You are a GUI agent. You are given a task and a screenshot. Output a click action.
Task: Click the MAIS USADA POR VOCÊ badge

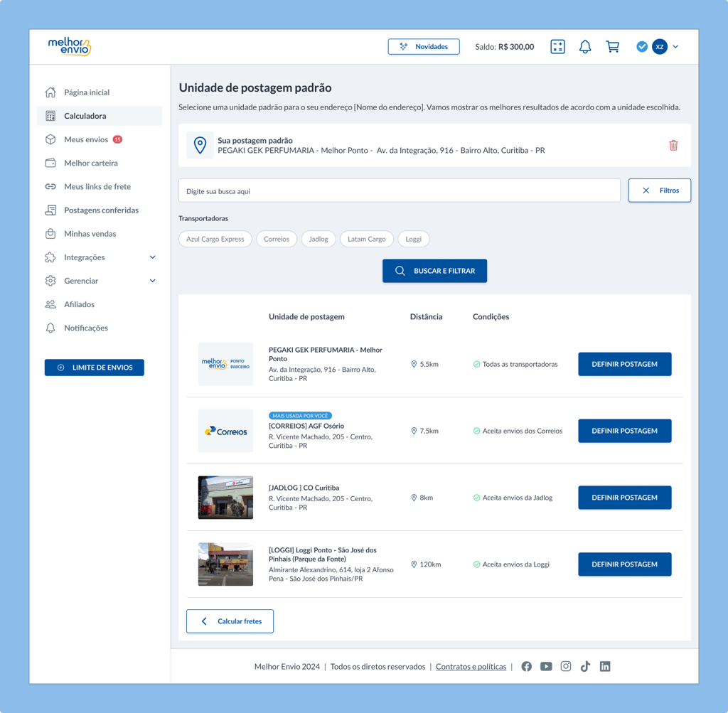301,415
